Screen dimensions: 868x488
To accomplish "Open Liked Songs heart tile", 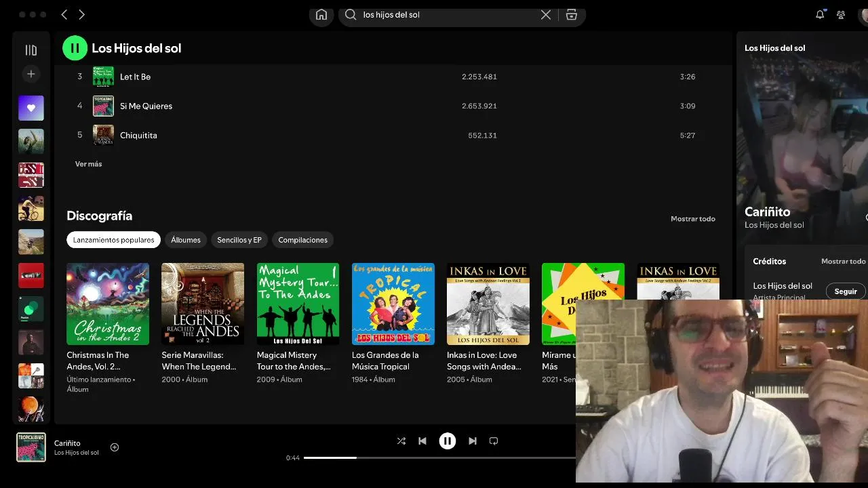I will tap(31, 108).
